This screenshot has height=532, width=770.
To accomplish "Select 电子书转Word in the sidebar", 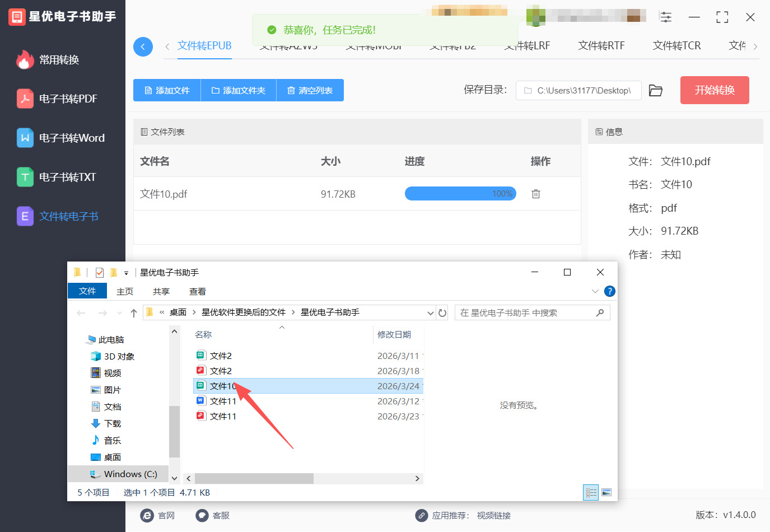I will [x=61, y=138].
